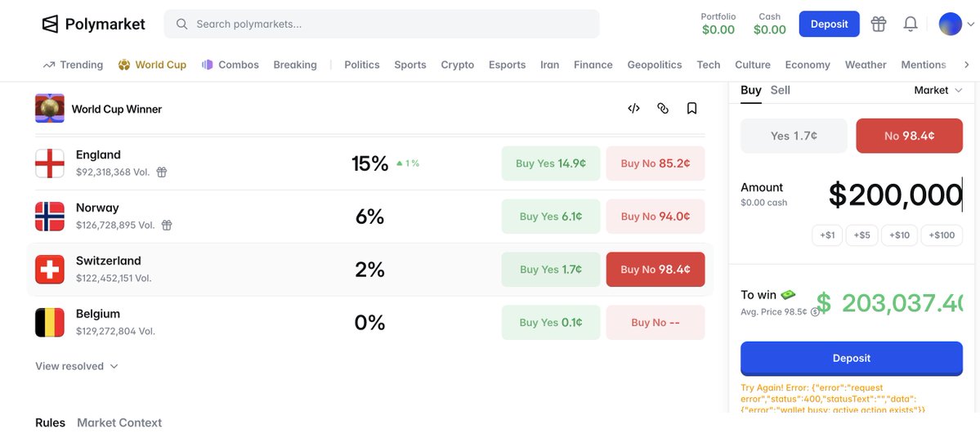The image size is (980, 438).
Task: Bookmark the World Cup Winner market
Action: [691, 109]
